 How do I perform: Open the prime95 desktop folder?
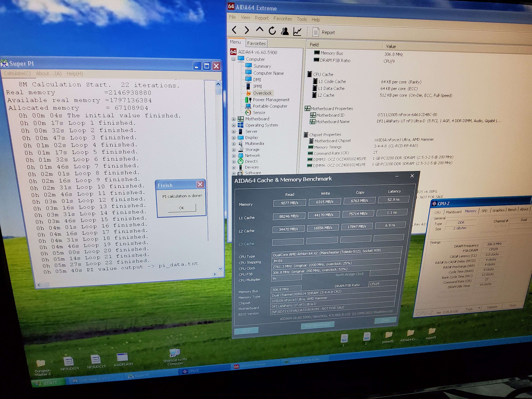(x=388, y=337)
